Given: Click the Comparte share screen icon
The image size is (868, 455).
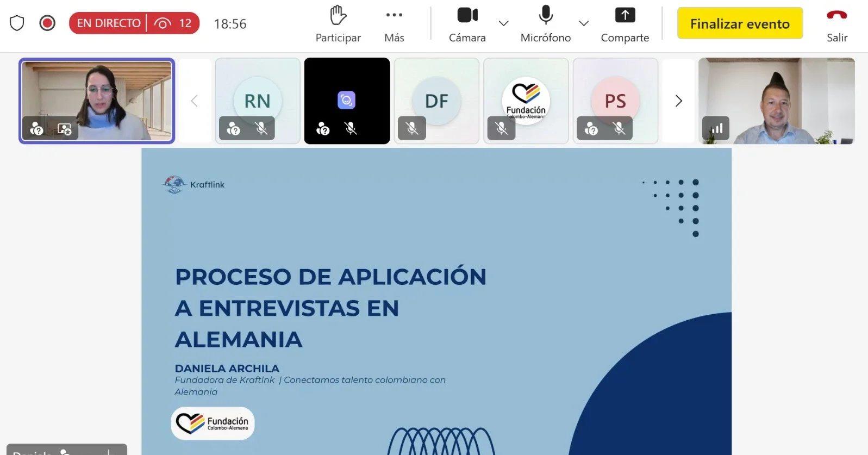Looking at the screenshot, I should [625, 15].
